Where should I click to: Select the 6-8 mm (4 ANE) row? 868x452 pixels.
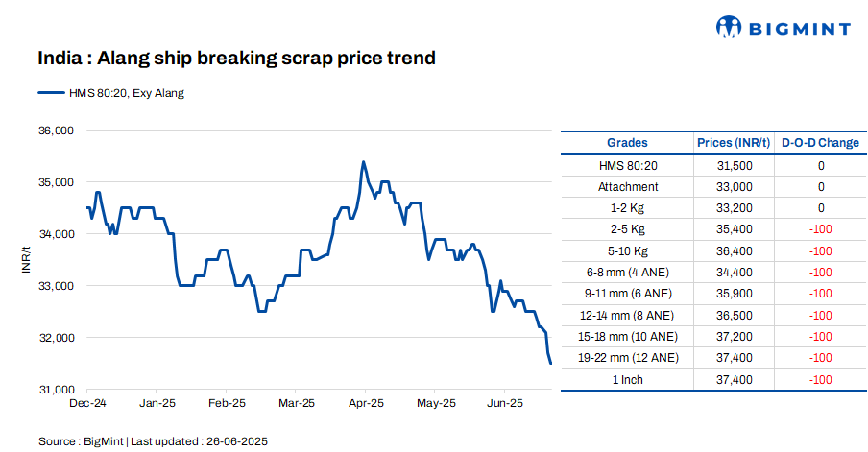628,273
